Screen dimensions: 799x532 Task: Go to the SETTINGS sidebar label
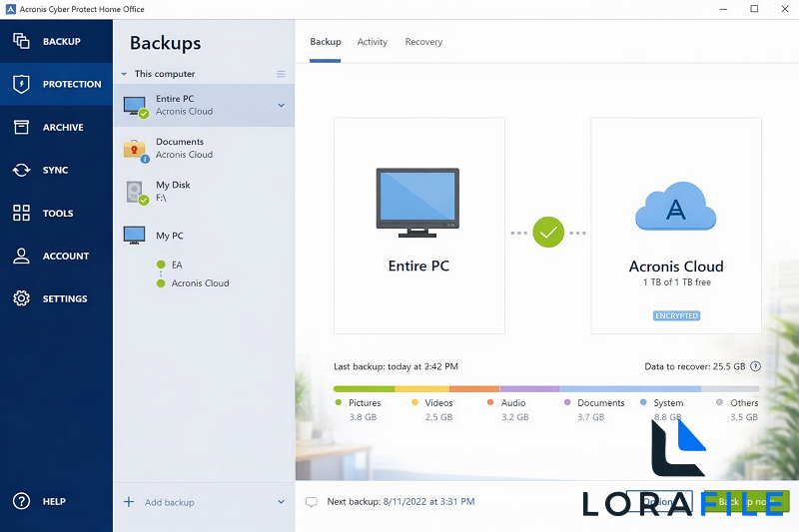65,298
